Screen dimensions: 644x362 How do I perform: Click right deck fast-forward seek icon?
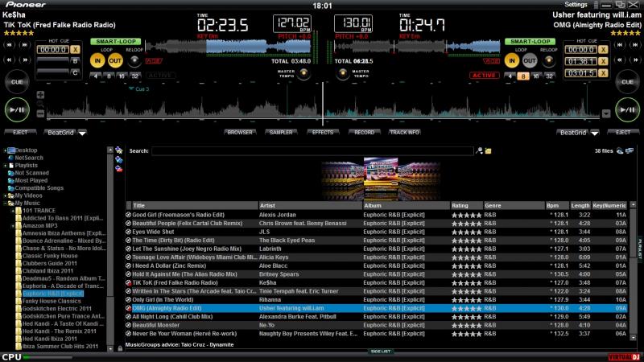coord(635,60)
